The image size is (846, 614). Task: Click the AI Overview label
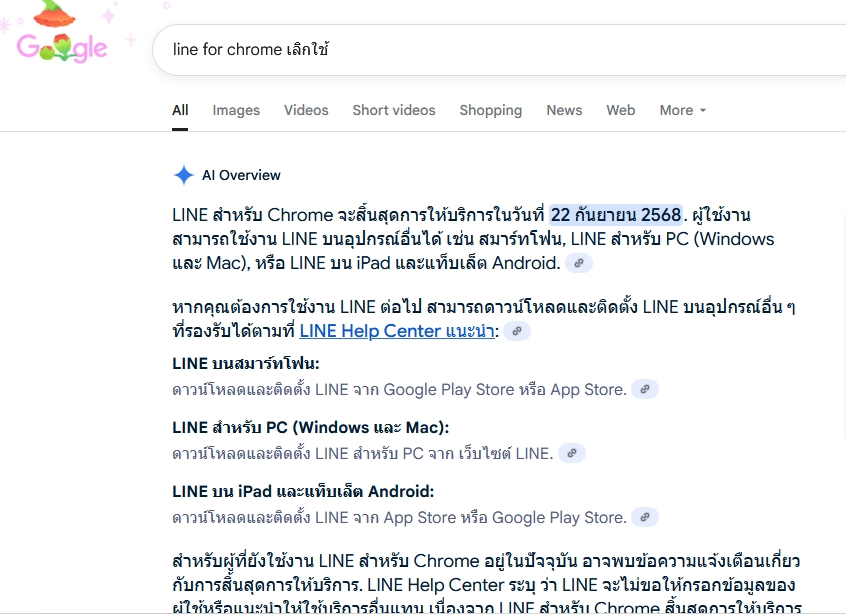(x=241, y=175)
